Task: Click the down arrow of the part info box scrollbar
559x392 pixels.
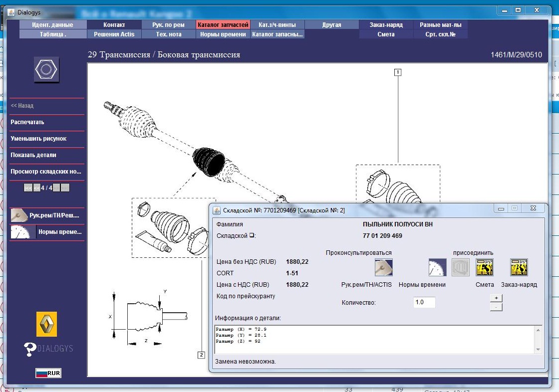Action: click(x=538, y=350)
